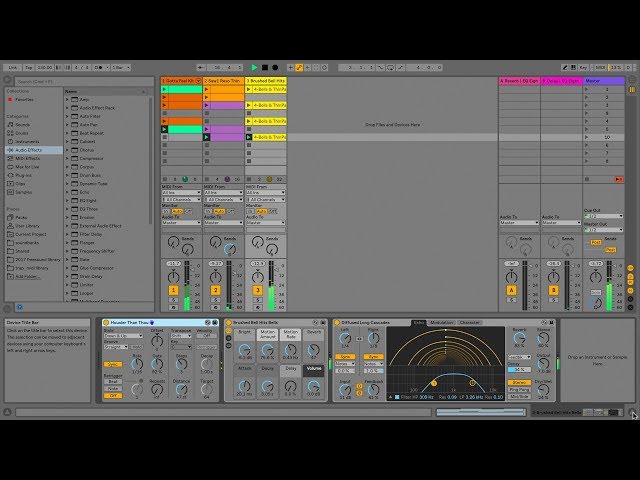Viewport: 640px width, 480px height.
Task: Toggle the metronome button
Action: tap(99, 67)
